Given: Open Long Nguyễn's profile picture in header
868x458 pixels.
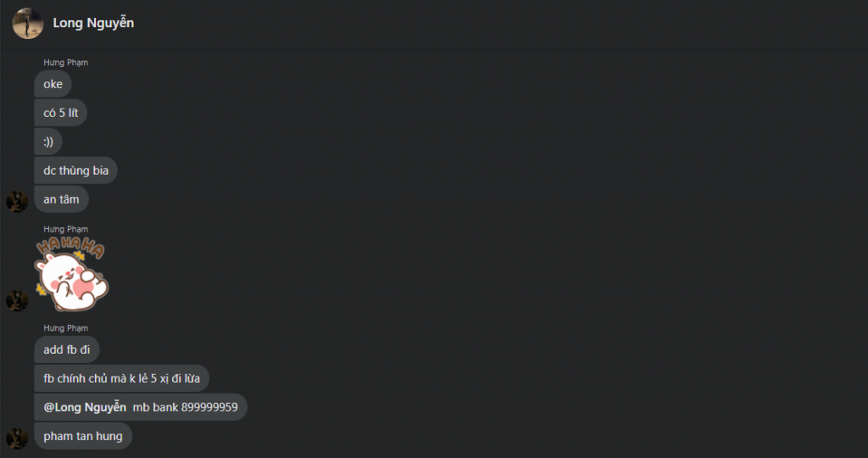Looking at the screenshot, I should 28,23.
